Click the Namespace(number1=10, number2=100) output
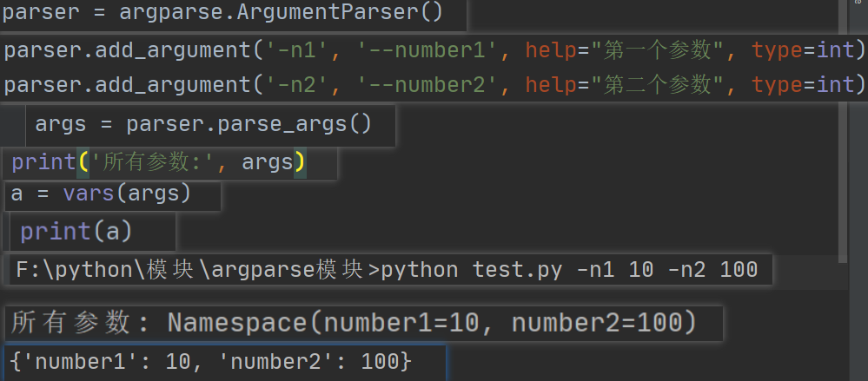Viewport: 868px width, 381px height. pos(432,323)
